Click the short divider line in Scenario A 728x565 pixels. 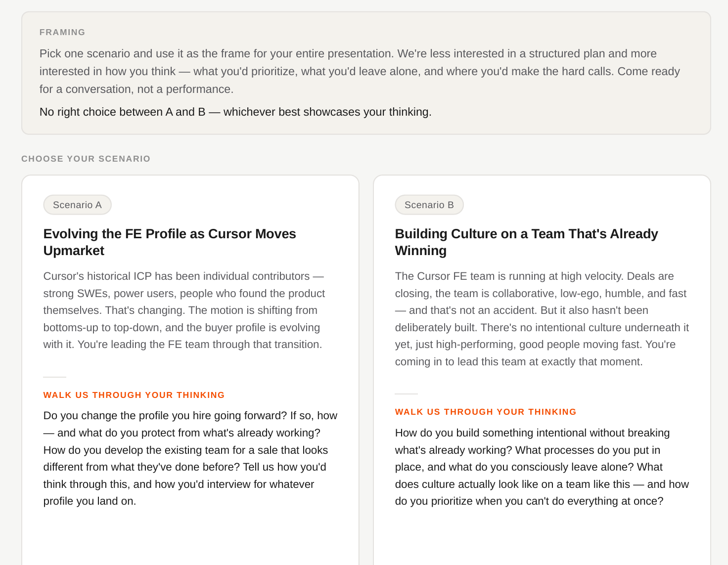[55, 377]
